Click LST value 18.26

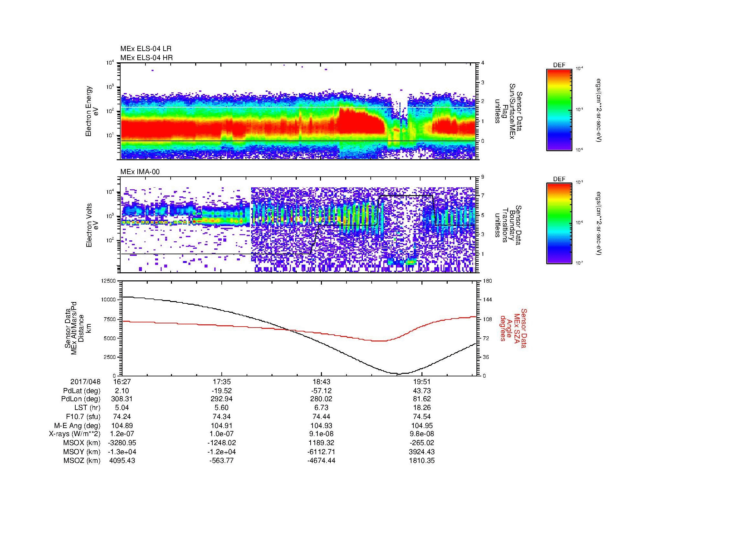click(422, 408)
